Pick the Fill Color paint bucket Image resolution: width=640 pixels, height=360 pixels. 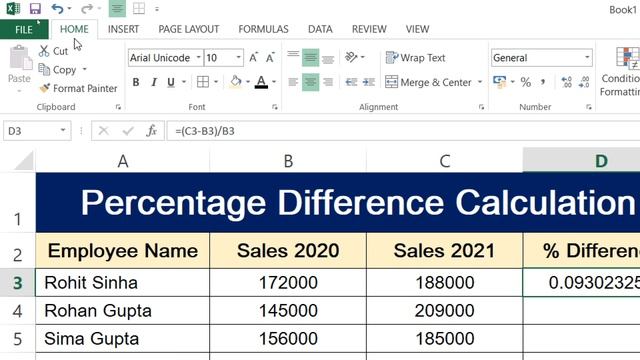coord(236,82)
